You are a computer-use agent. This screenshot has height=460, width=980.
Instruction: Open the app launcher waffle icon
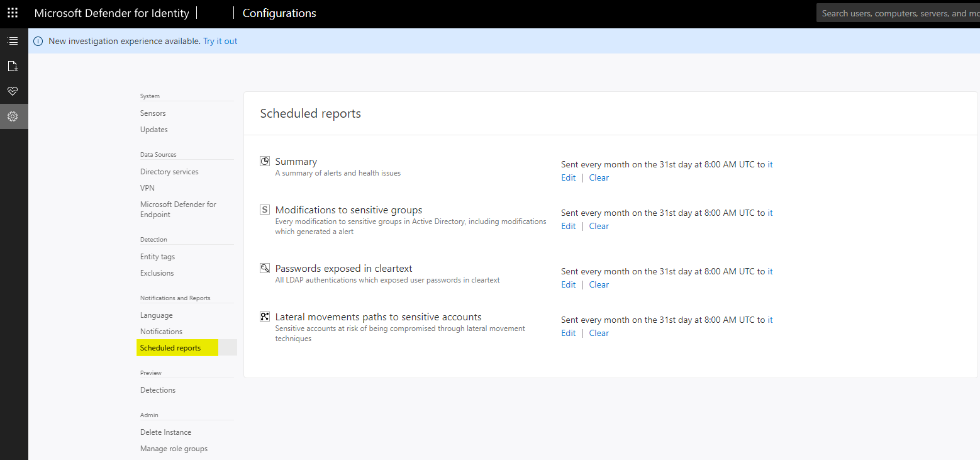tap(13, 13)
